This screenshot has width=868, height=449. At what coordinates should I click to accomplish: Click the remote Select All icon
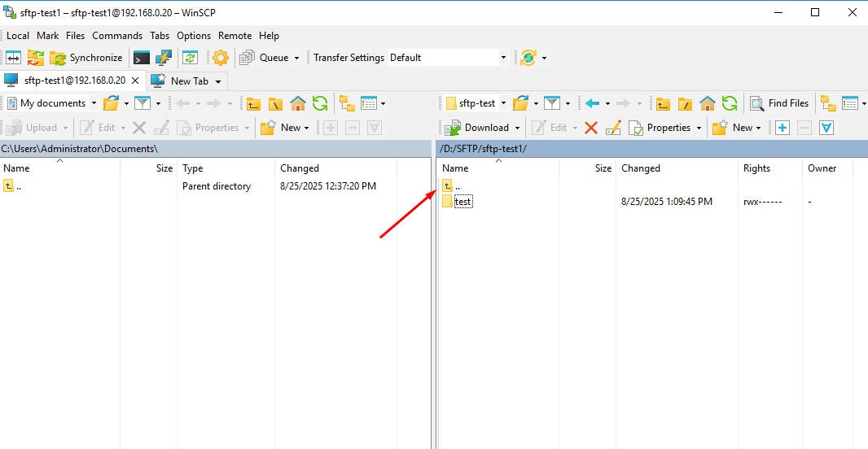[x=826, y=128]
